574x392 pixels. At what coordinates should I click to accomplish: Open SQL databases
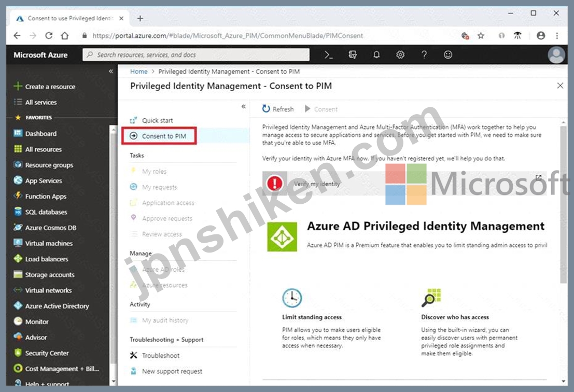(40, 212)
